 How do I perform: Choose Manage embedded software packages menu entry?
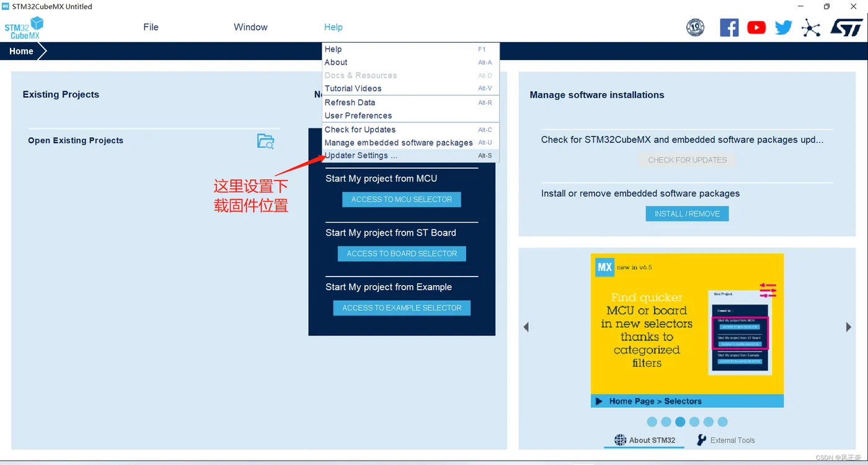pyautogui.click(x=410, y=143)
